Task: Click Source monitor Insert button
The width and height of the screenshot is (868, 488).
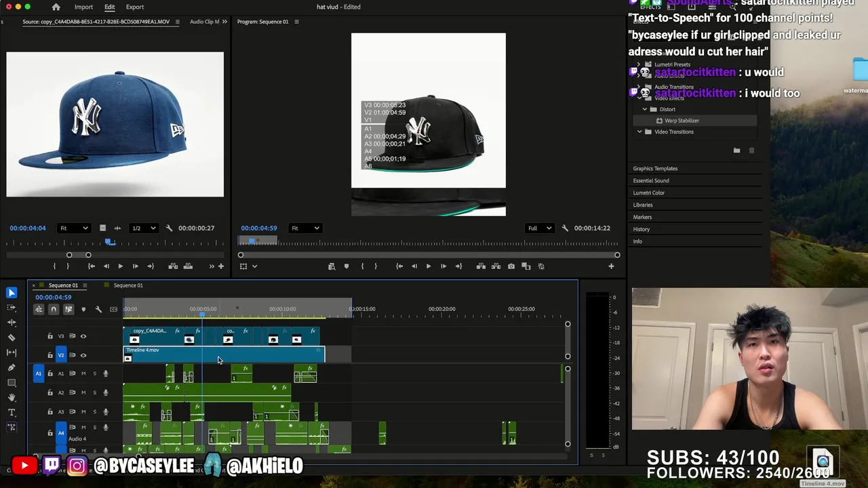Action: click(x=173, y=266)
